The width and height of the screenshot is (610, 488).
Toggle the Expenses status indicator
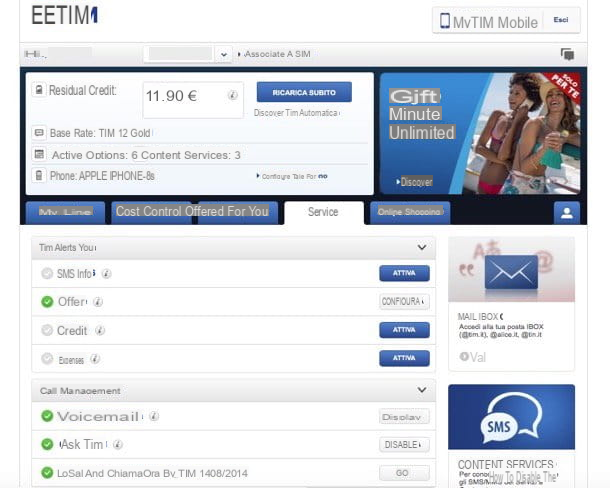click(47, 358)
